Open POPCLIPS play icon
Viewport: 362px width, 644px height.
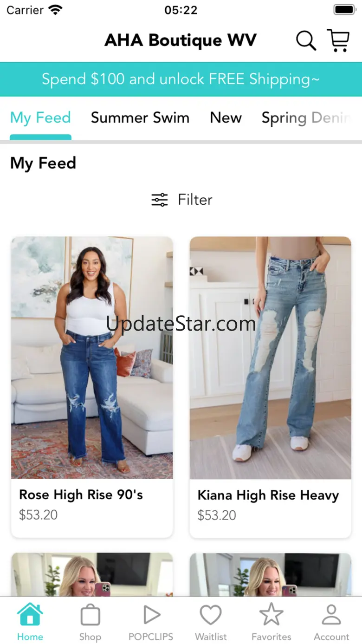pos(151,615)
